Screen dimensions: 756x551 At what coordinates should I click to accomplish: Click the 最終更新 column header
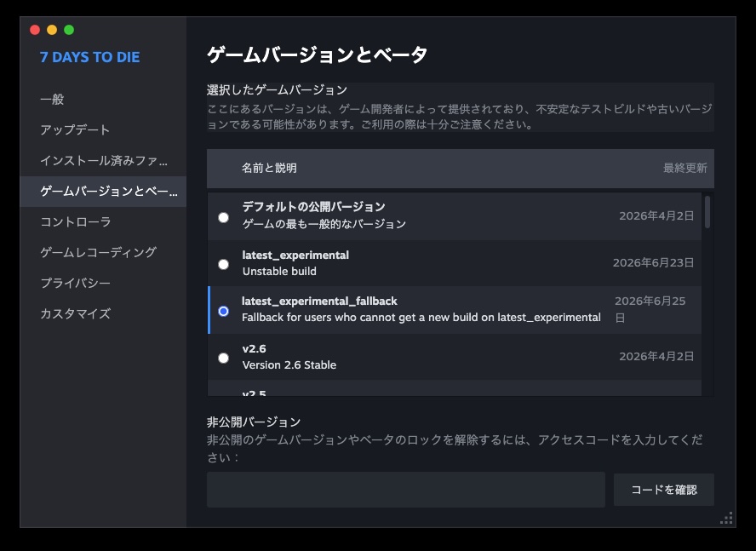[x=685, y=168]
